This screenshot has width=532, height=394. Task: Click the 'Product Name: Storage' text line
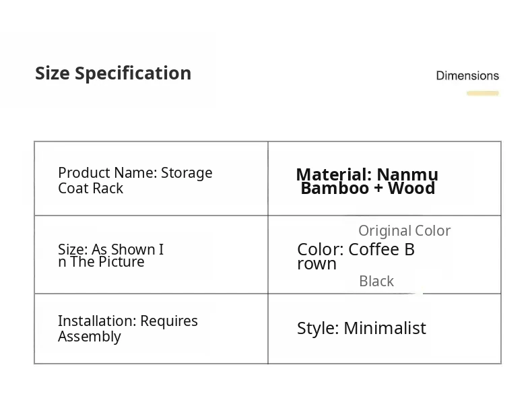coord(135,172)
